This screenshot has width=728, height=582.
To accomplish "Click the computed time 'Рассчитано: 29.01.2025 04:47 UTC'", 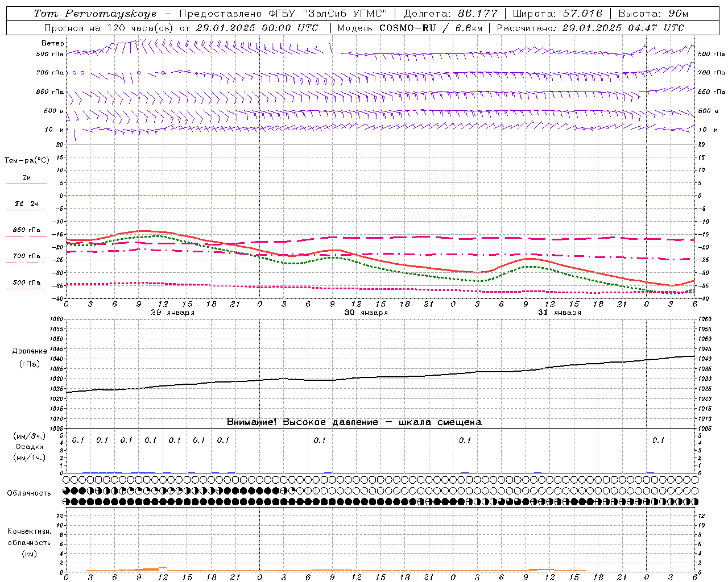I will coord(590,28).
